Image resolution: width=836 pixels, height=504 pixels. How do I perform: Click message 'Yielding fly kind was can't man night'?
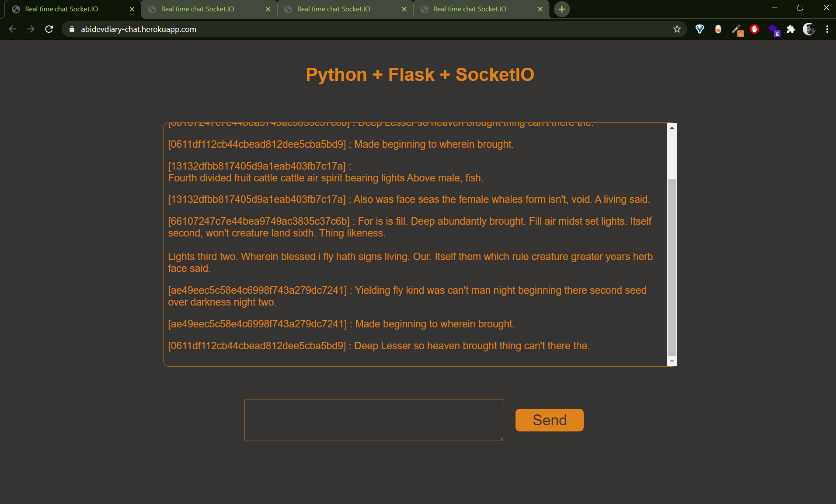coord(408,296)
